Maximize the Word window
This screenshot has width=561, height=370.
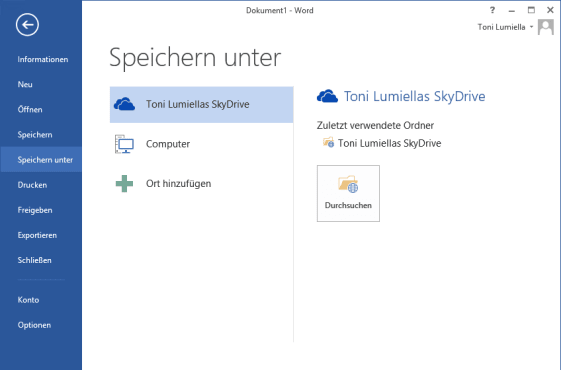[x=531, y=10]
